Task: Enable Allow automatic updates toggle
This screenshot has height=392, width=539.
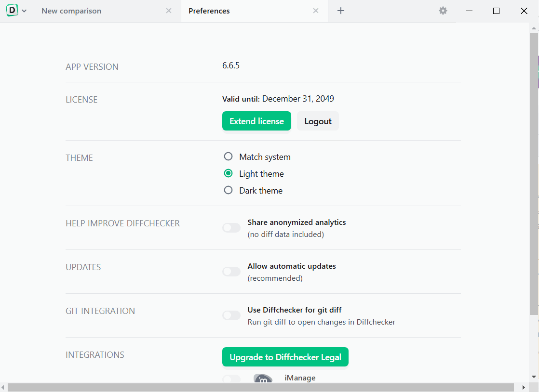Action: [231, 272]
